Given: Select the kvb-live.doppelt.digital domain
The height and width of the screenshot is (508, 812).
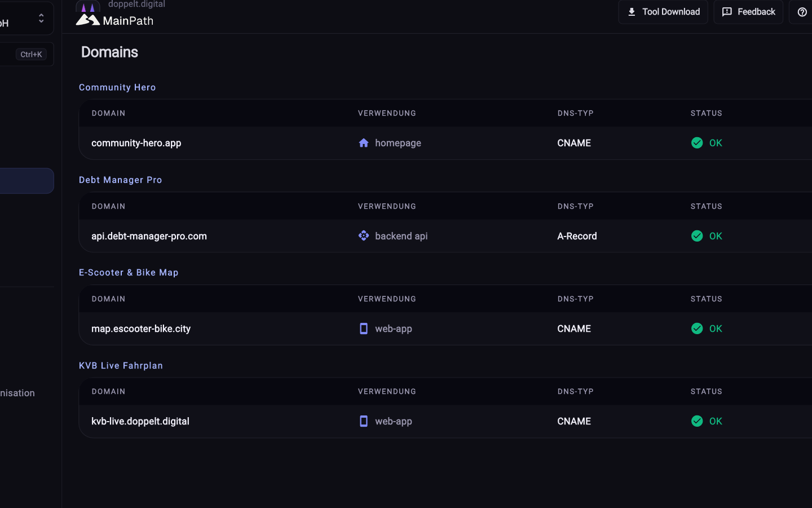Looking at the screenshot, I should click(140, 421).
